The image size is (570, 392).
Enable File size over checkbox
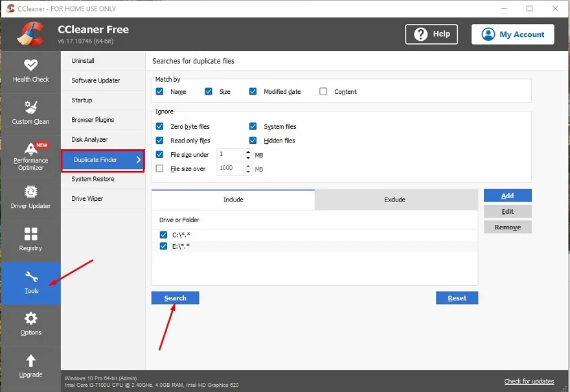pyautogui.click(x=160, y=168)
